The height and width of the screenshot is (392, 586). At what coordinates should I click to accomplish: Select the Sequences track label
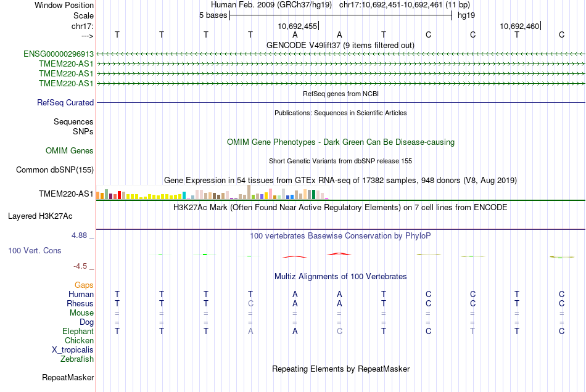(73, 121)
